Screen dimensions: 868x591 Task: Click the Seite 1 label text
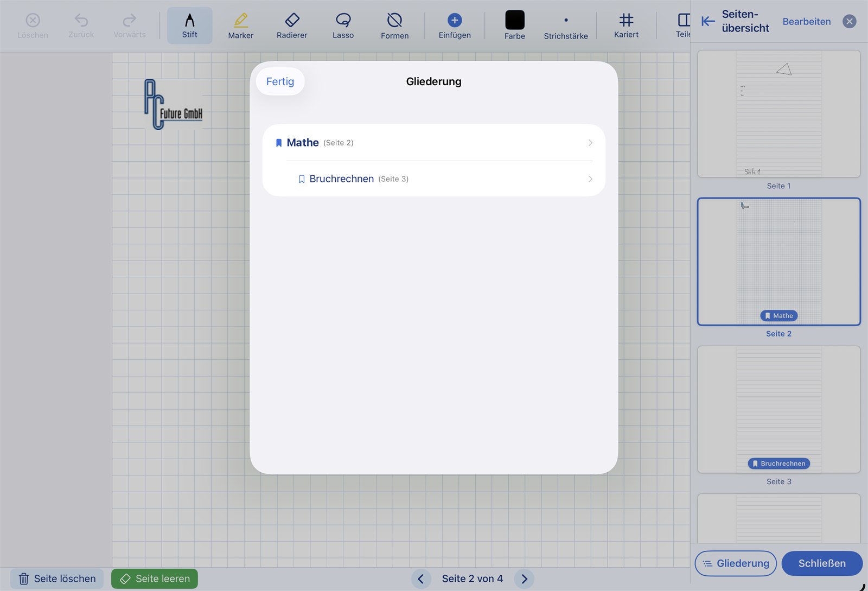(778, 186)
